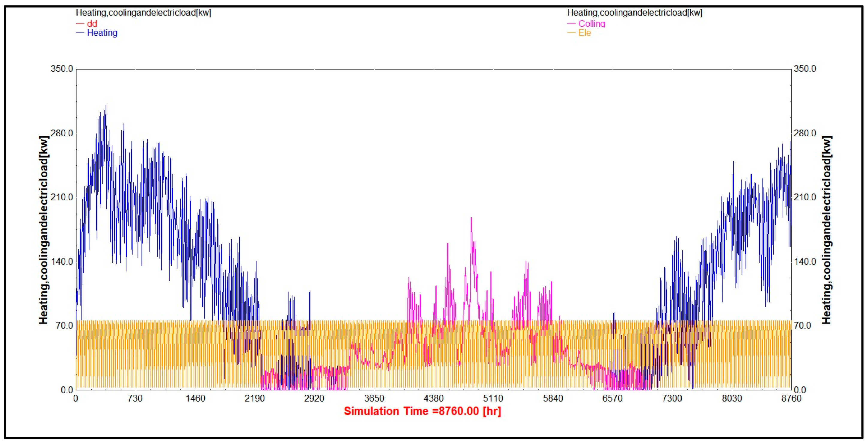Click the right vertical axis label
This screenshot has width=868, height=443.
pyautogui.click(x=826, y=230)
